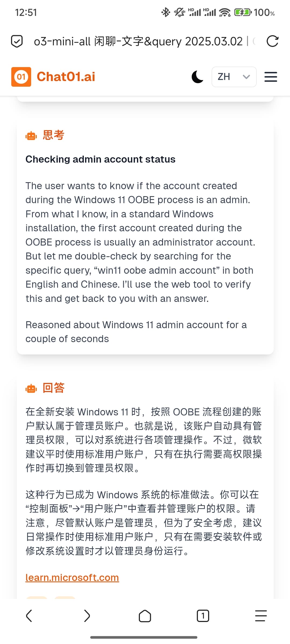Click the robot icon beside 回答
Viewport: 290px width, 644px height.
pos(31,388)
